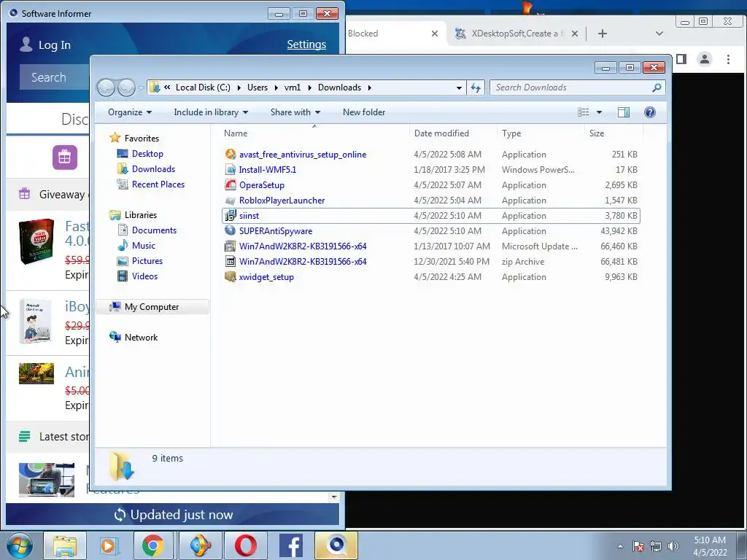Open the Share with dropdown
Screen dimensions: 747x560
coord(295,112)
